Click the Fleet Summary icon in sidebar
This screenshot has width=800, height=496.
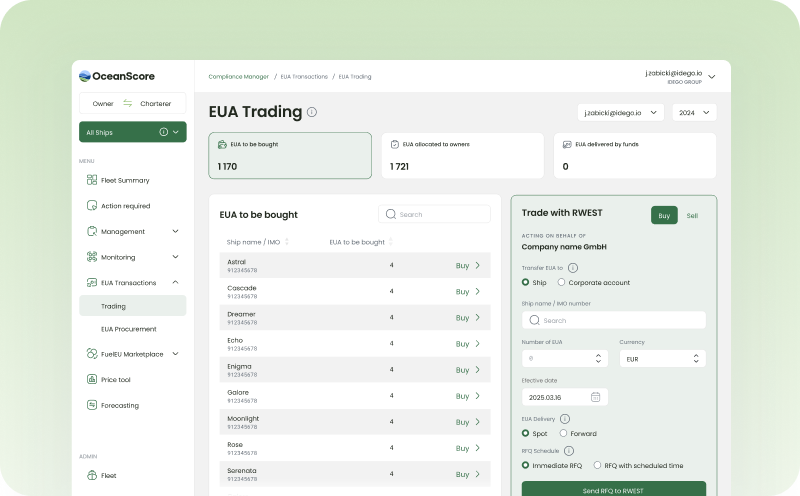tap(91, 180)
